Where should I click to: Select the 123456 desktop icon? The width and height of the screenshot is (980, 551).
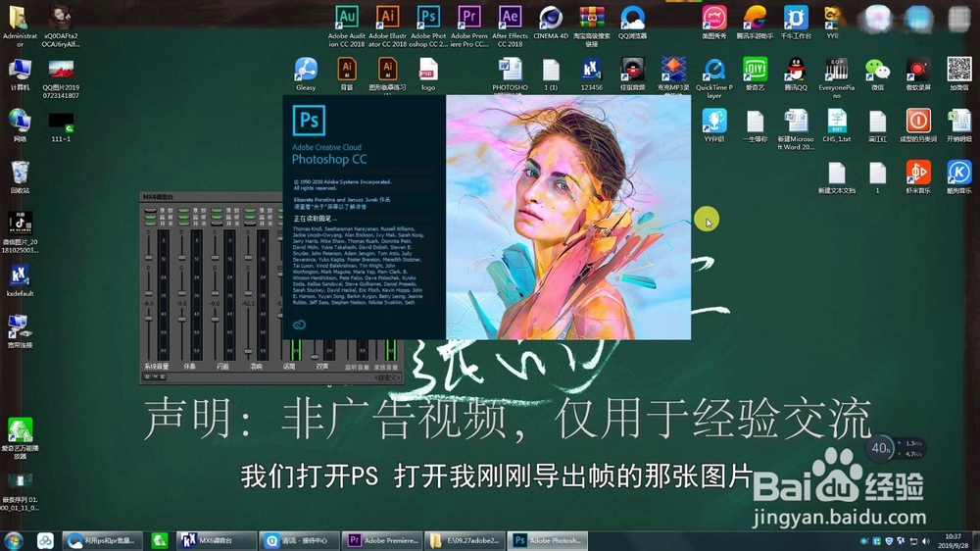tap(591, 74)
